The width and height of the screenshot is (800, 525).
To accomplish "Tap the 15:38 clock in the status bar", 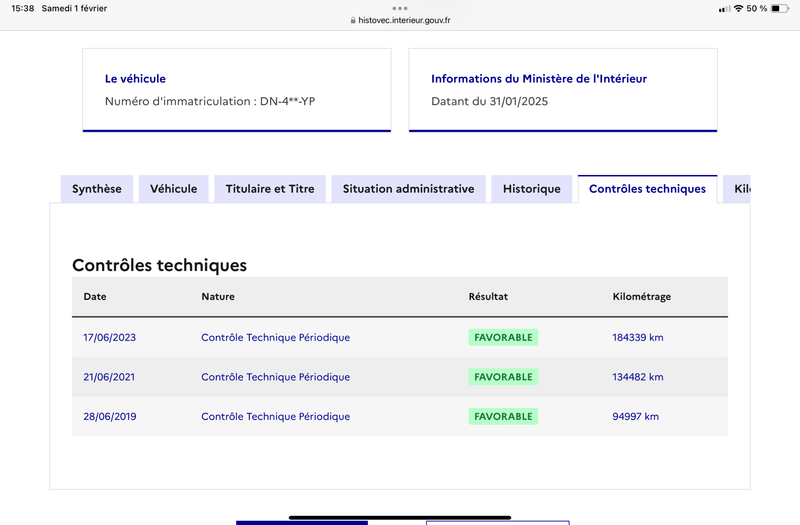I will 22,8.
